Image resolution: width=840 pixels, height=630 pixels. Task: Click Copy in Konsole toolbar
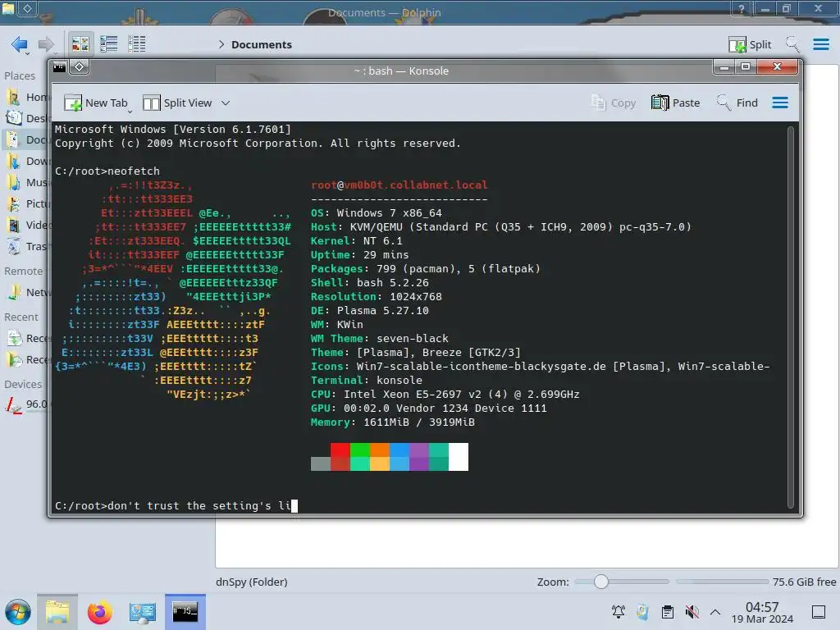pyautogui.click(x=614, y=103)
